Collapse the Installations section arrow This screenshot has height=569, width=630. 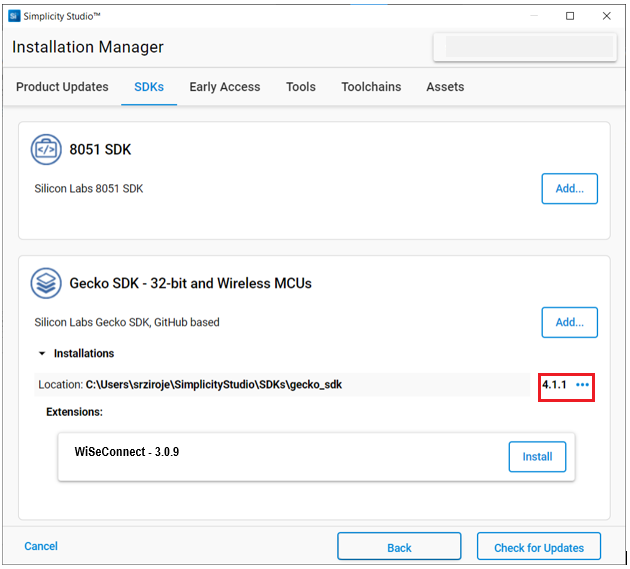point(42,354)
